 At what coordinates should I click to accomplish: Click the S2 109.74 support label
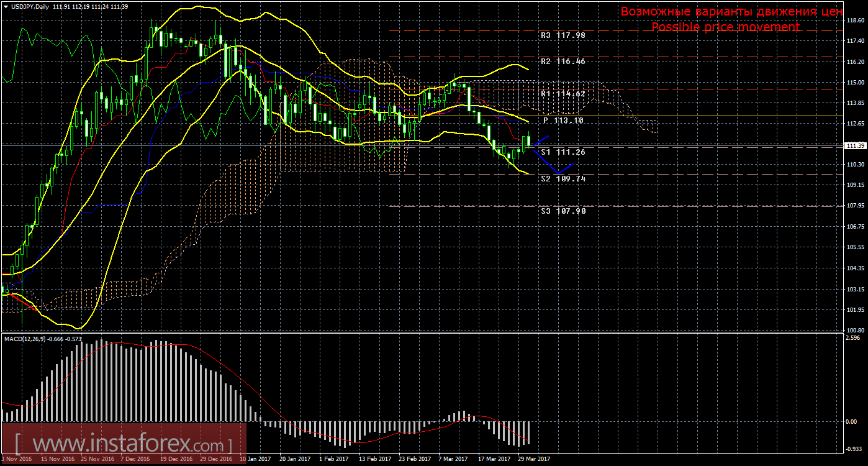[563, 178]
